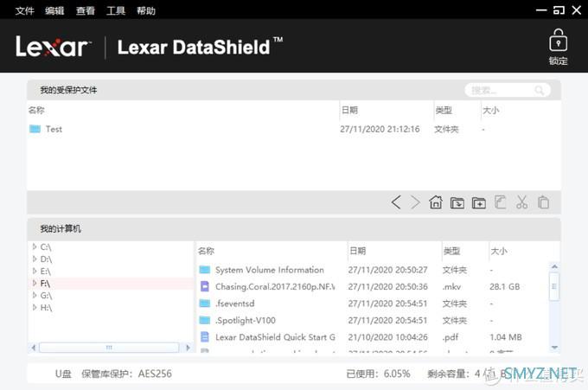Click the AES256 protection status text

point(155,374)
